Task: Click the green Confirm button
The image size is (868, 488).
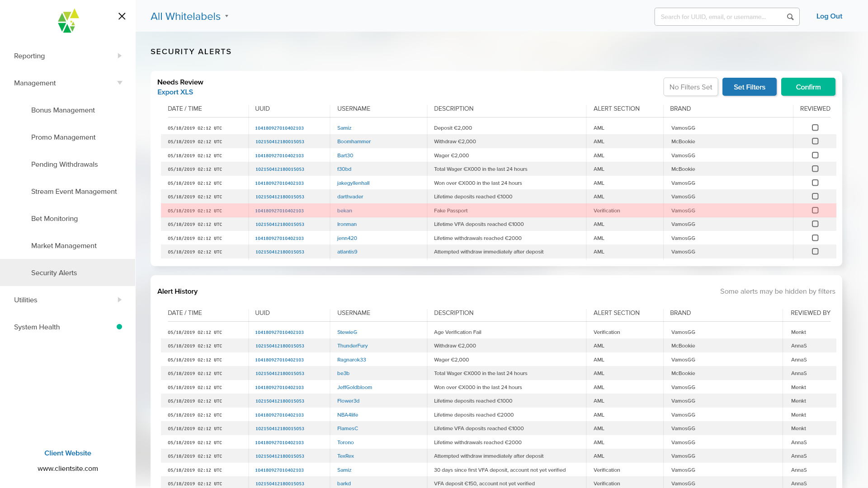Action: [x=808, y=87]
